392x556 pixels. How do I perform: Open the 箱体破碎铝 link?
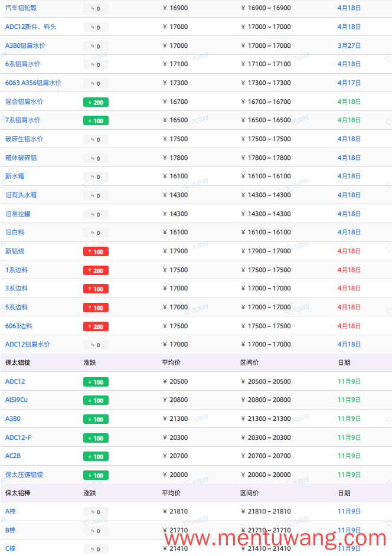point(21,158)
